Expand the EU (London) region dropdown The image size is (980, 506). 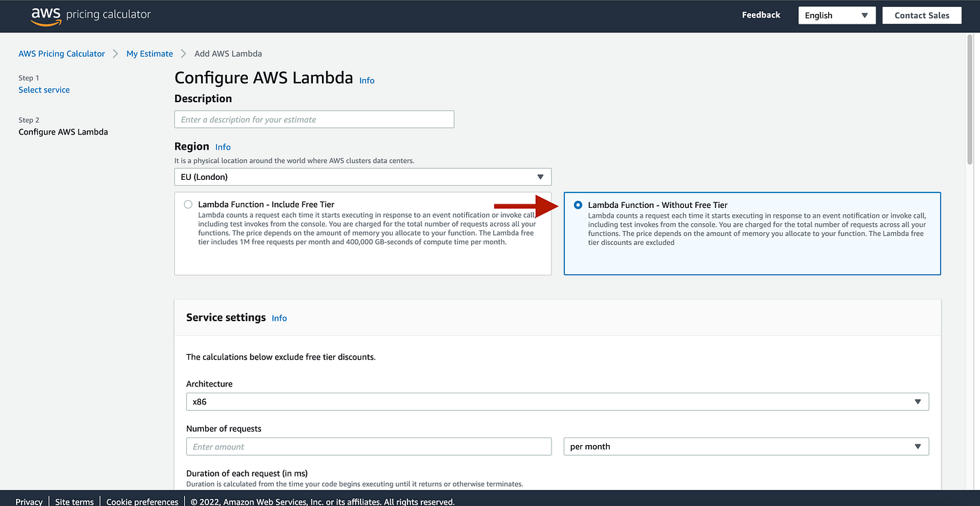[363, 177]
